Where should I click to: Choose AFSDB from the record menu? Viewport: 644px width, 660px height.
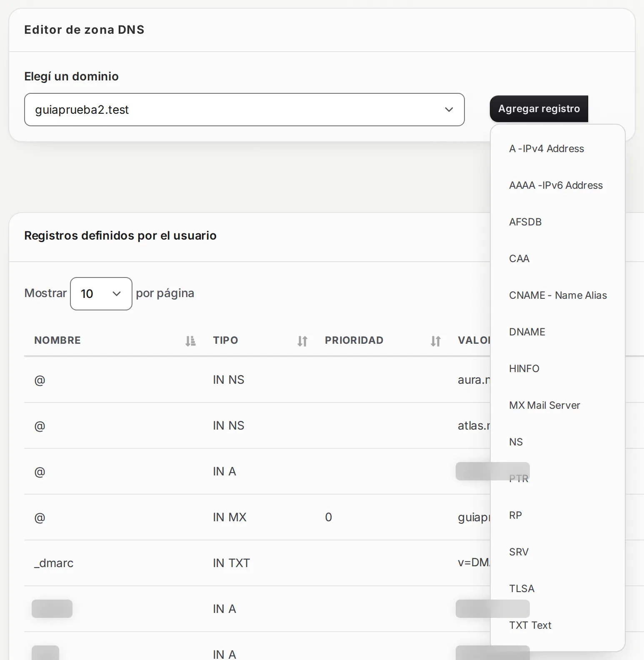click(x=525, y=222)
